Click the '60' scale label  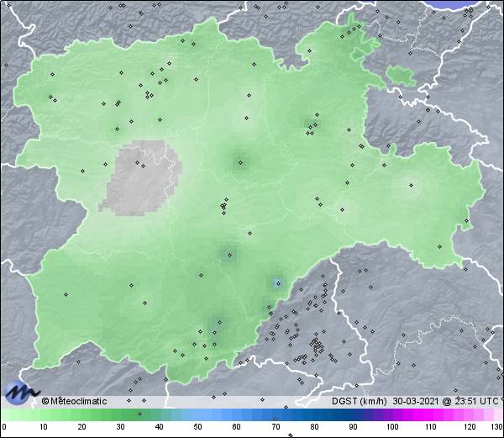pos(237,427)
